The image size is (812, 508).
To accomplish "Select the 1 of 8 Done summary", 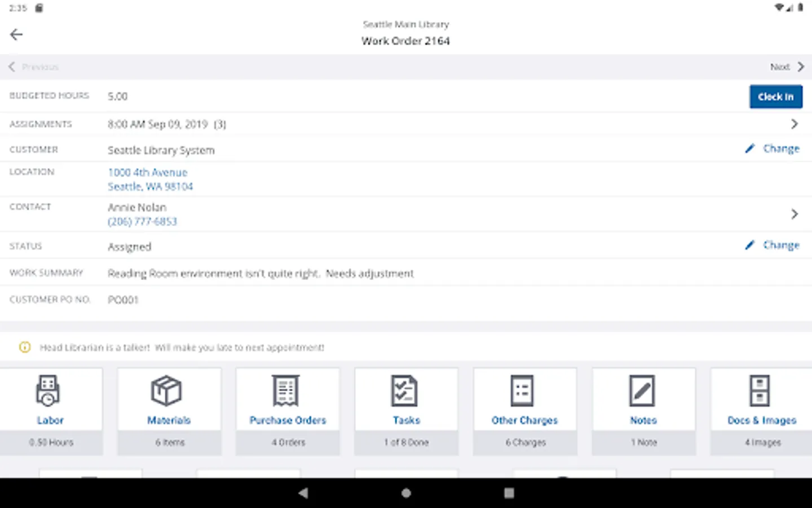I will click(407, 443).
